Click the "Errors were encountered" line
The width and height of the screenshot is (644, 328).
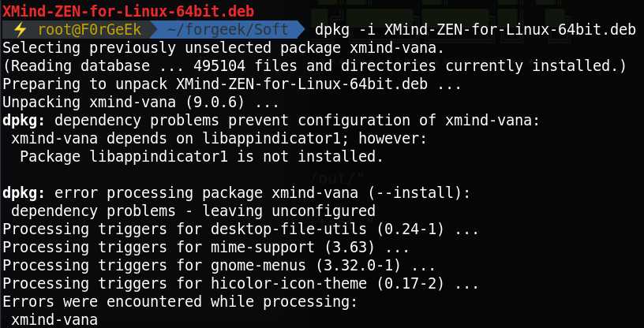pos(181,302)
